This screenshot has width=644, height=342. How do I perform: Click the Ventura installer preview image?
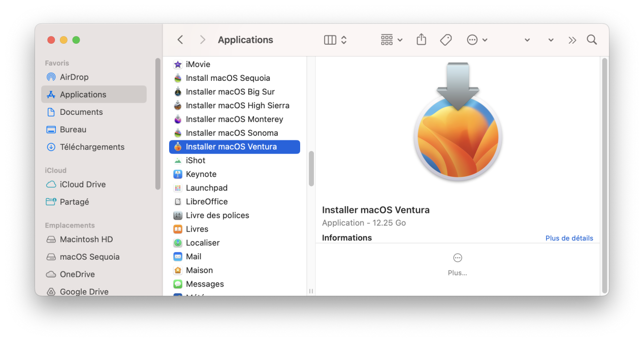click(458, 121)
